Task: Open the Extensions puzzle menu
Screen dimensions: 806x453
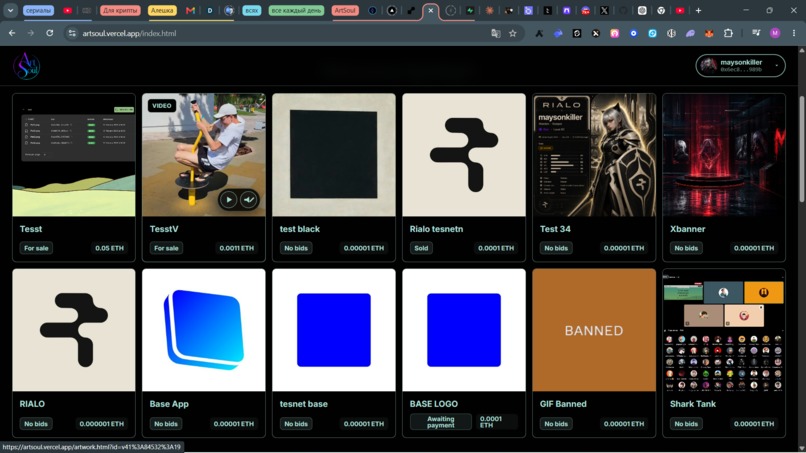Action: (728, 33)
